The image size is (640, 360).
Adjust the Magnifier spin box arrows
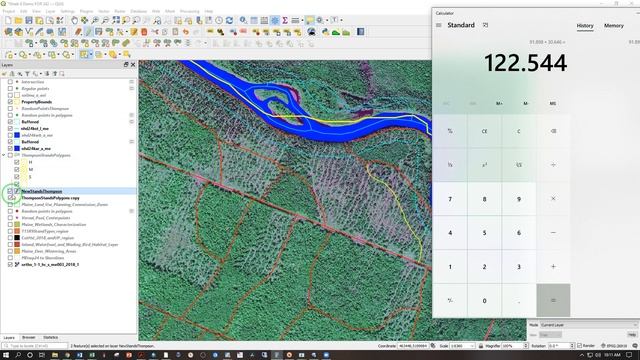tap(526, 346)
